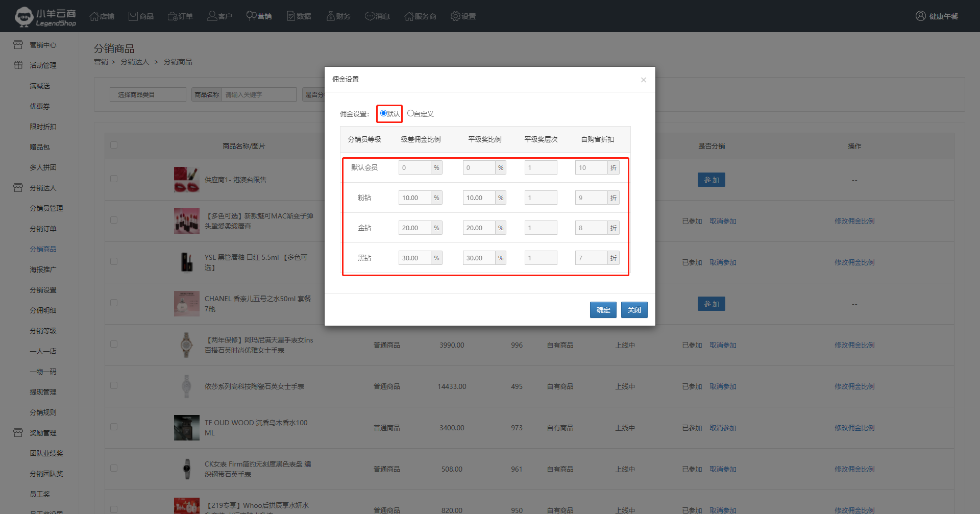Viewport: 980px width, 514px height.
Task: Expand the 活动管理 sidebar section
Action: click(x=43, y=65)
